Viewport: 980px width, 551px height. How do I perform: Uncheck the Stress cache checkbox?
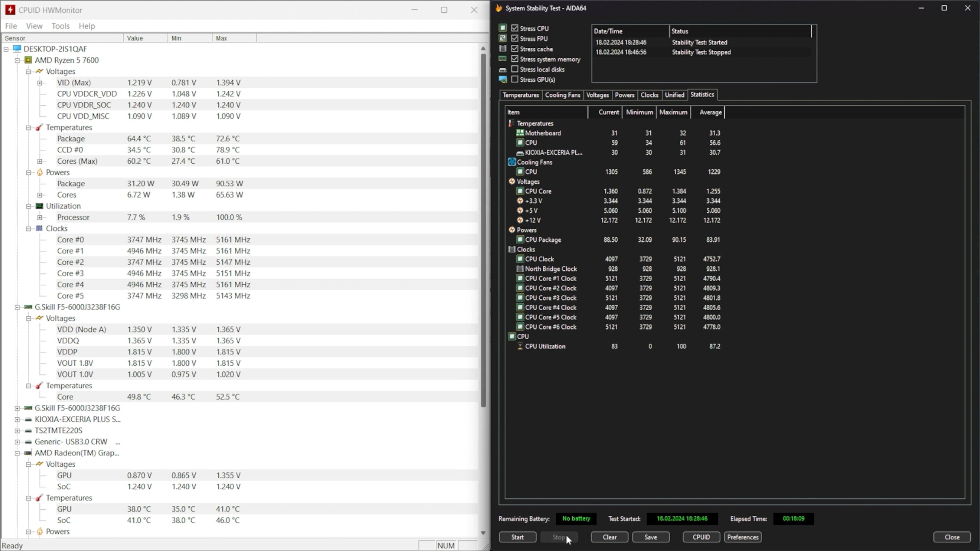(515, 49)
